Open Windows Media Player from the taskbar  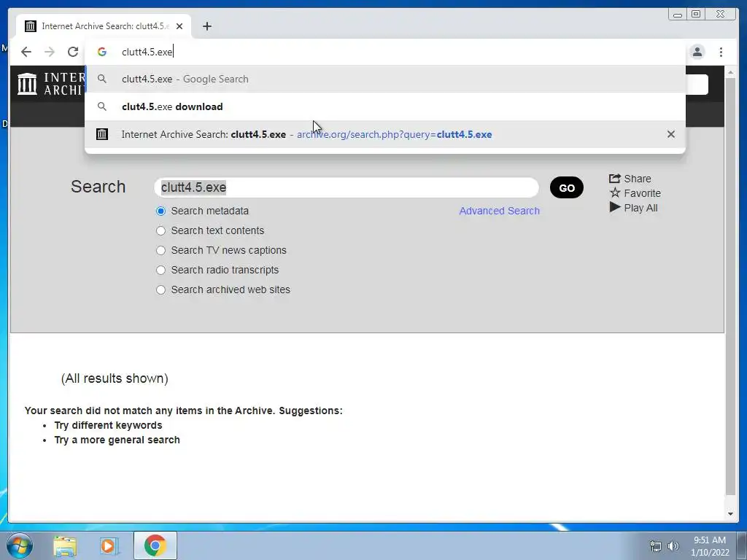[109, 545]
